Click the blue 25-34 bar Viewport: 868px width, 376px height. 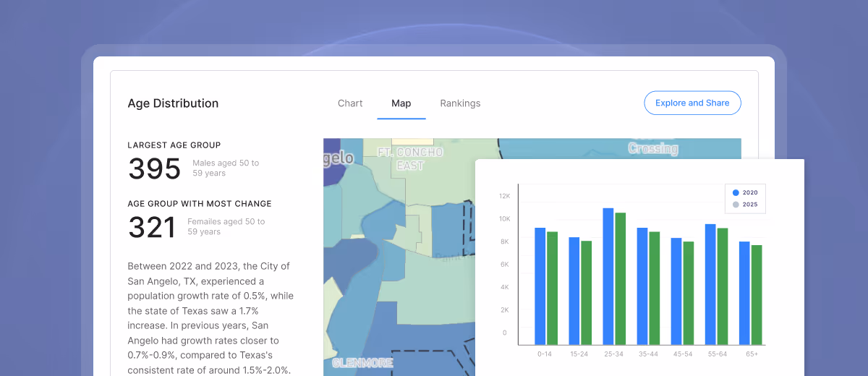coord(608,276)
